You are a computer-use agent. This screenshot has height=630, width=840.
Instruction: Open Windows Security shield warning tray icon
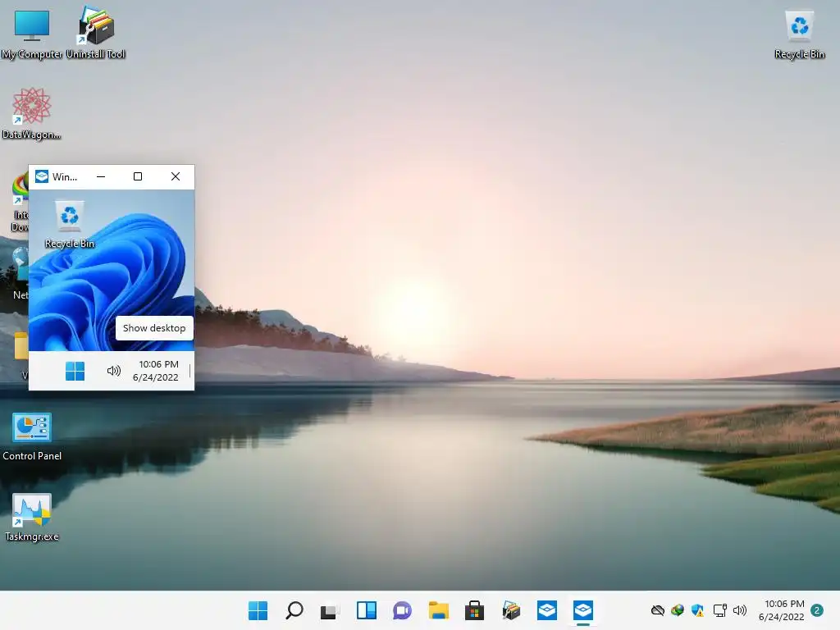point(697,610)
